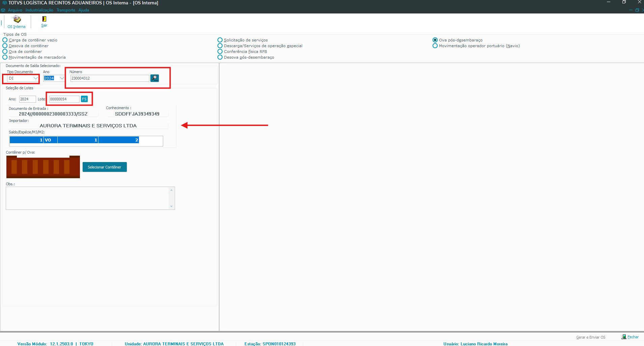Click status bar Versão Módulo text

point(55,344)
